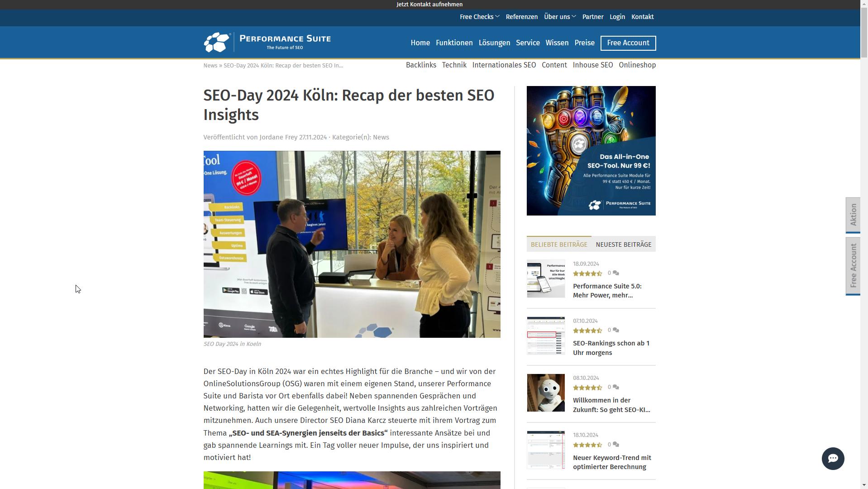The width and height of the screenshot is (868, 489).
Task: Click the star rating of SEO-Rankings post
Action: click(x=587, y=330)
